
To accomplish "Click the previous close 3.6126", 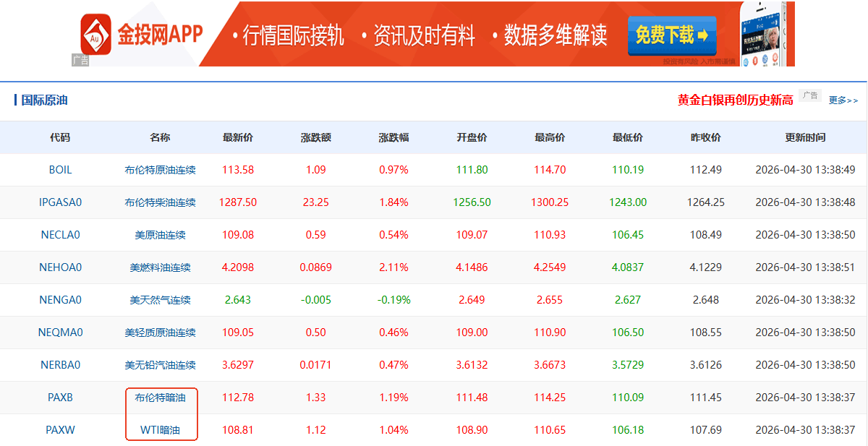I will tap(706, 365).
